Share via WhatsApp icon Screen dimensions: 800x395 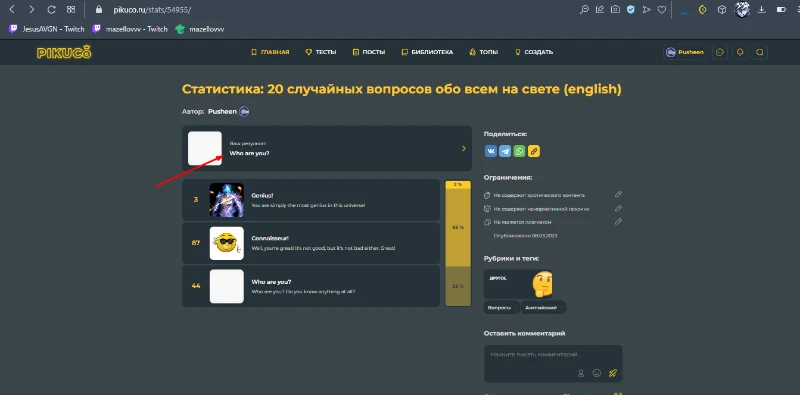(x=519, y=151)
